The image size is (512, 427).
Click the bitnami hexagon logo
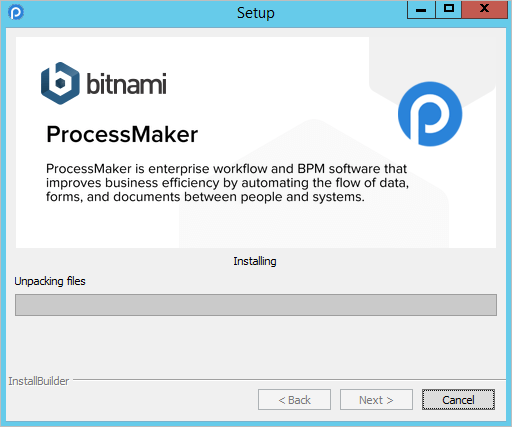pos(60,83)
